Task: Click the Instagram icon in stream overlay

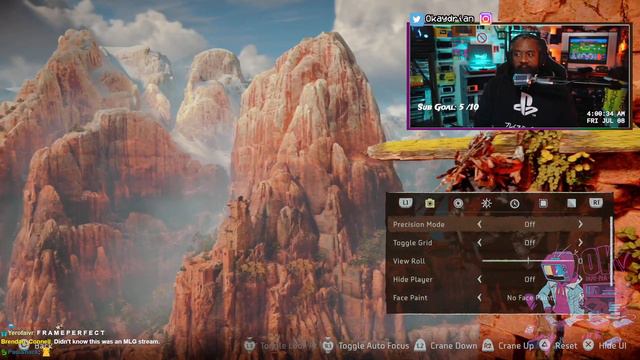Action: (485, 19)
